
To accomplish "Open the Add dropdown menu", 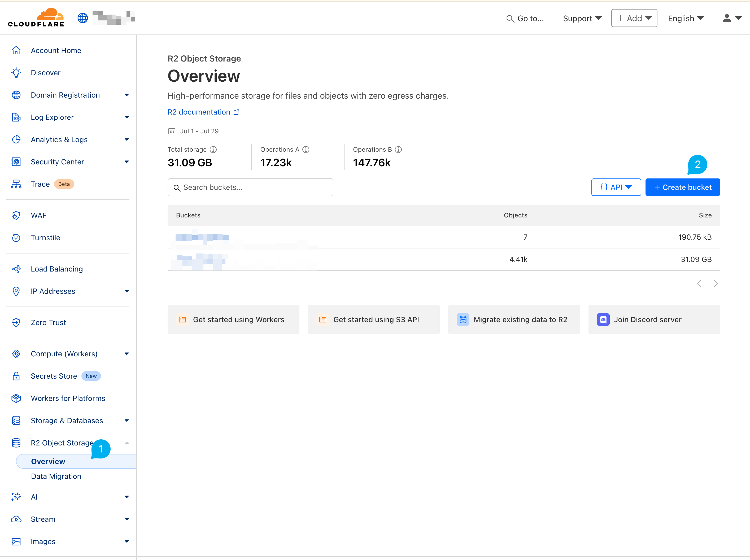I will 634,18.
